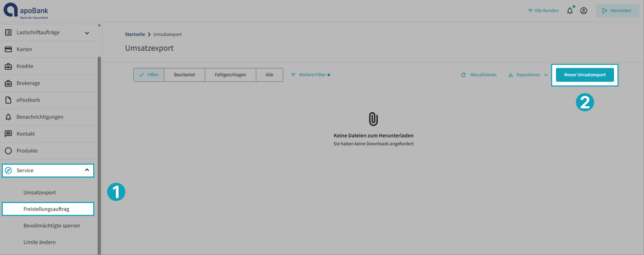Expand the Lastschriftaufträge menu chevron
644x255 pixels.
point(87,33)
